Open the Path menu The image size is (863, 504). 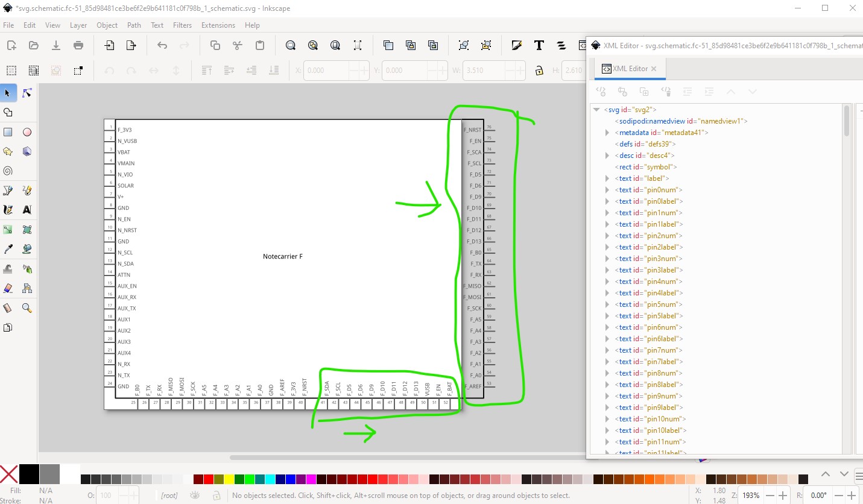click(x=134, y=25)
